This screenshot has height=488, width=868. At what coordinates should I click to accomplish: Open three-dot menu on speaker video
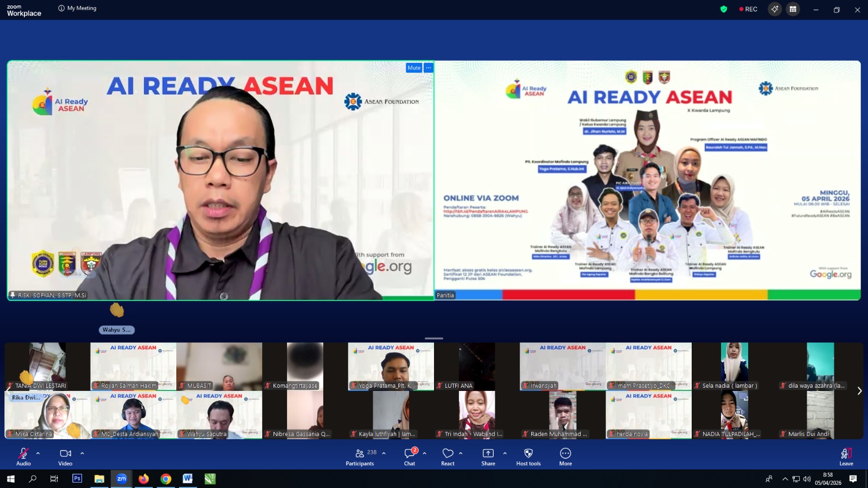(x=429, y=68)
